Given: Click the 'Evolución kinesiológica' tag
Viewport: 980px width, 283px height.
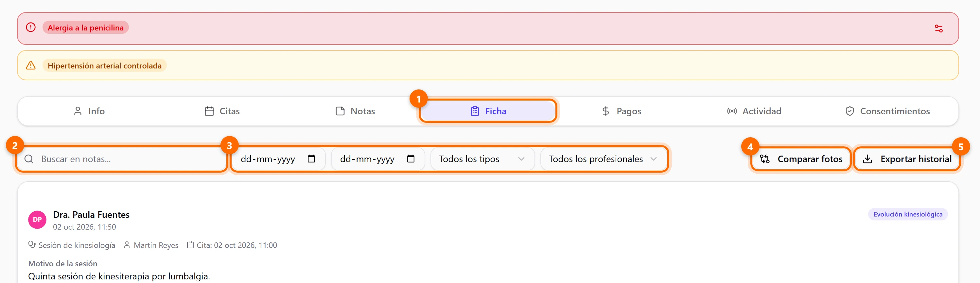Looking at the screenshot, I should (x=907, y=215).
